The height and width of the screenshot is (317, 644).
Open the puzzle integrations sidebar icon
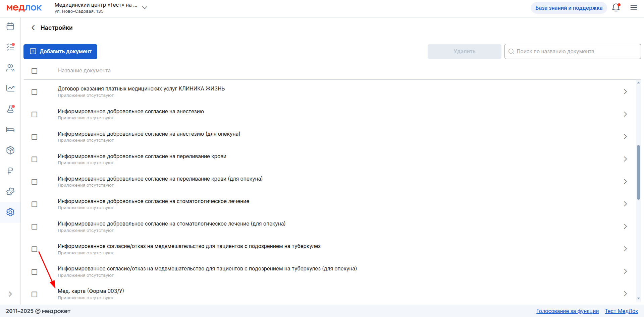coord(10,192)
